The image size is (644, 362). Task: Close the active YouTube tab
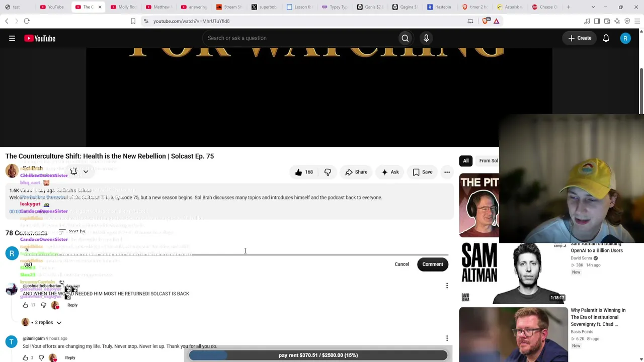point(100,7)
